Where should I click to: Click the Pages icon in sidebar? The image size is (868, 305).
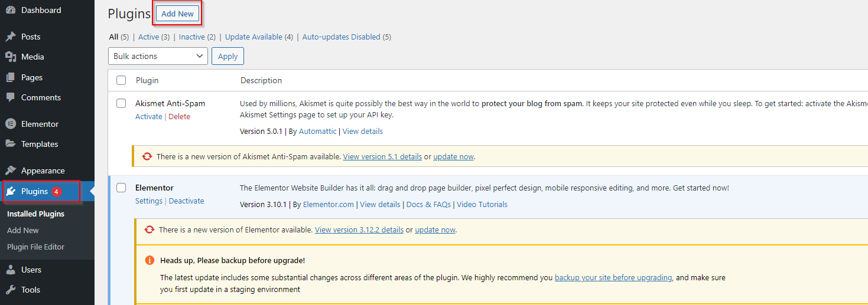coord(11,77)
